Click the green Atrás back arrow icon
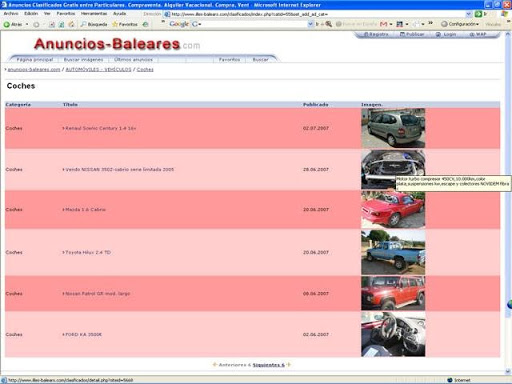Screen dimensions: 512x384 point(6,24)
